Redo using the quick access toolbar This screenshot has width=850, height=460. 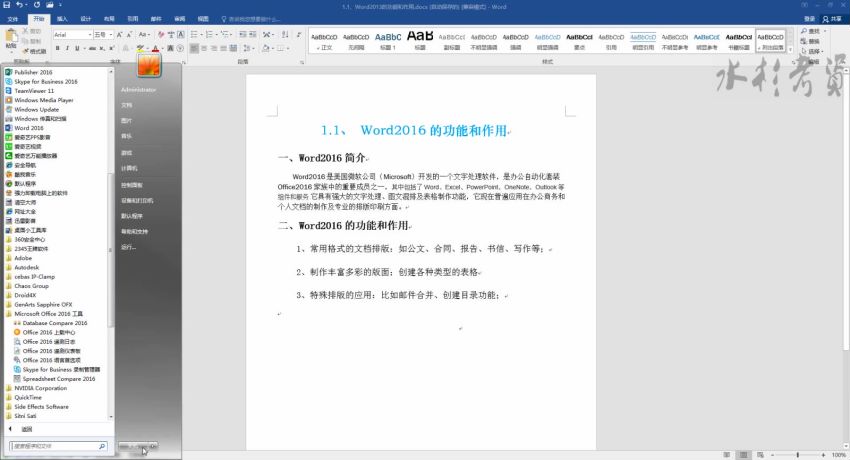point(37,5)
